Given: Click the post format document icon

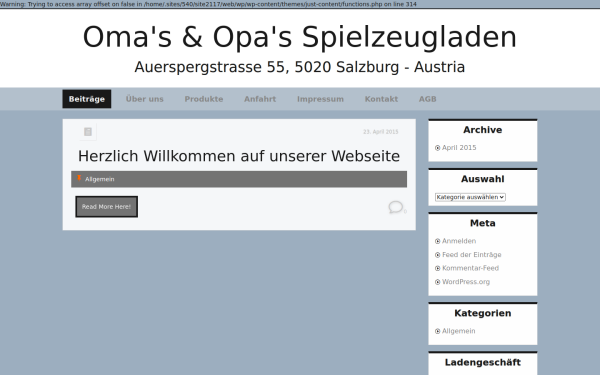Looking at the screenshot, I should coord(88,132).
